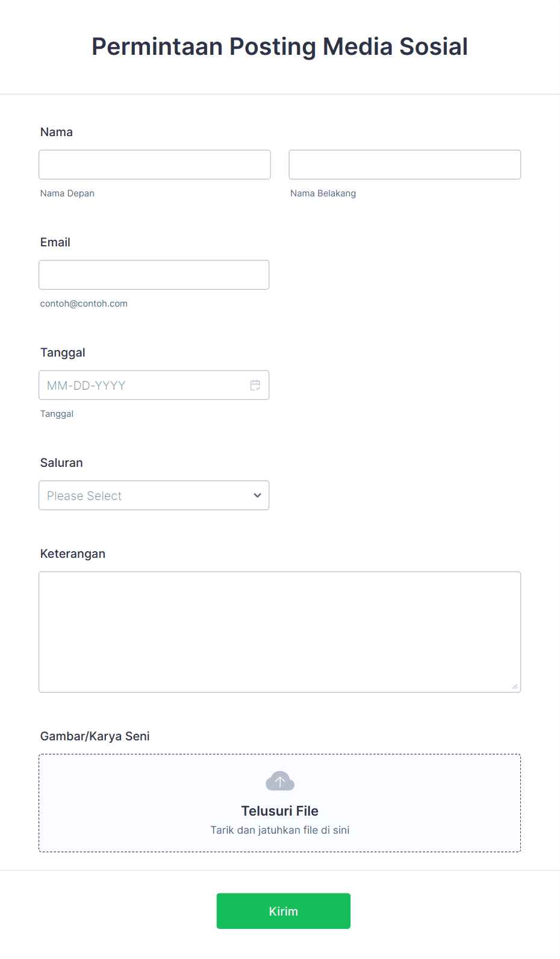This screenshot has width=560, height=959.
Task: Click the Keterangan label
Action: click(73, 554)
